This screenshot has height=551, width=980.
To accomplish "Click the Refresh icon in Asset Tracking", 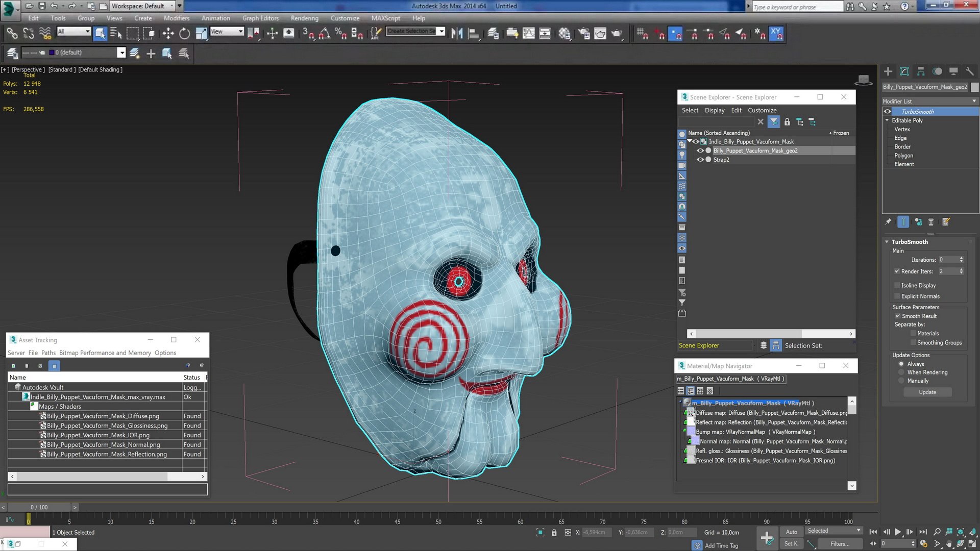I will (13, 366).
